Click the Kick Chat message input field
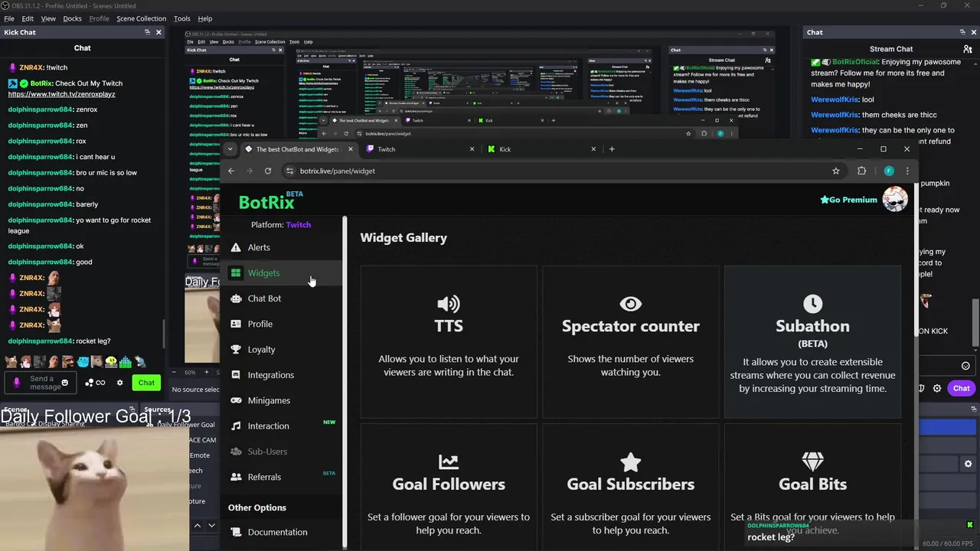 [41, 383]
